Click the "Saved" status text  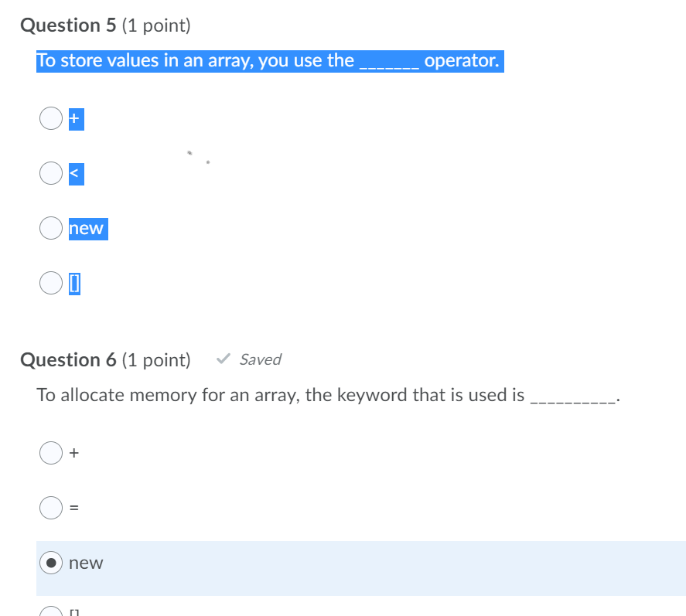point(260,359)
